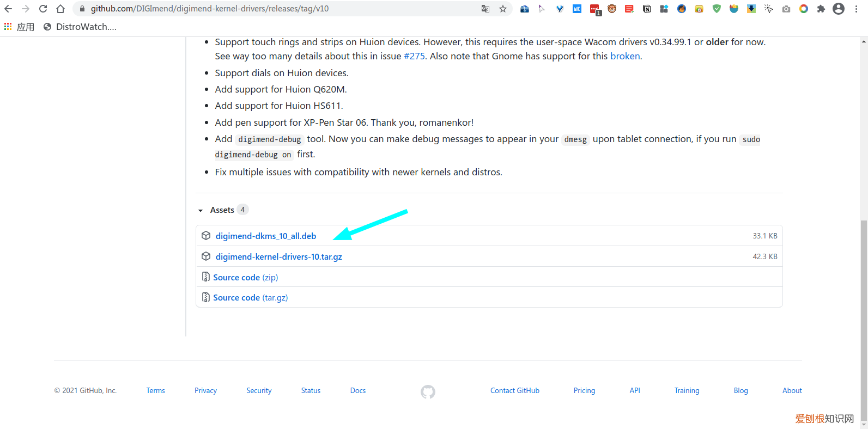Reload the current page
This screenshot has height=429, width=868.
(x=43, y=9)
